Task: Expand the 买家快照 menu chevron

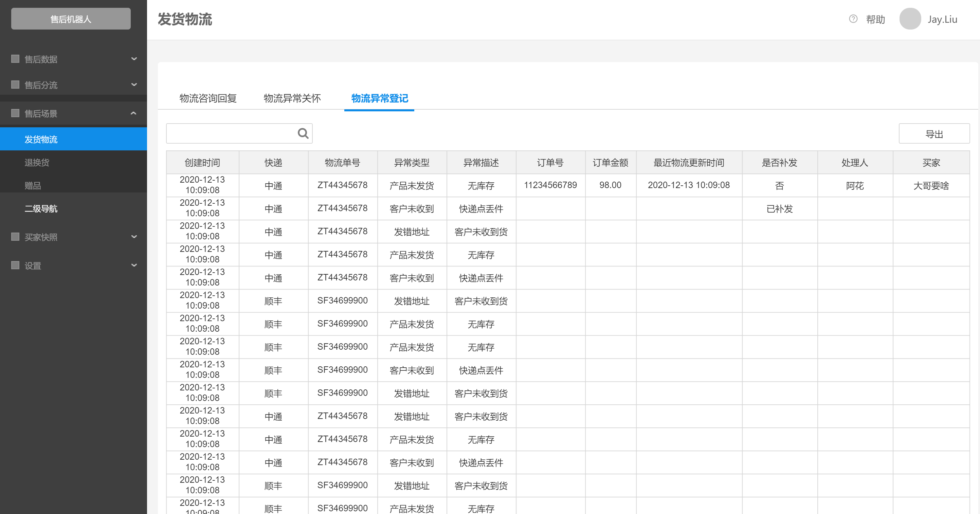Action: pos(134,237)
